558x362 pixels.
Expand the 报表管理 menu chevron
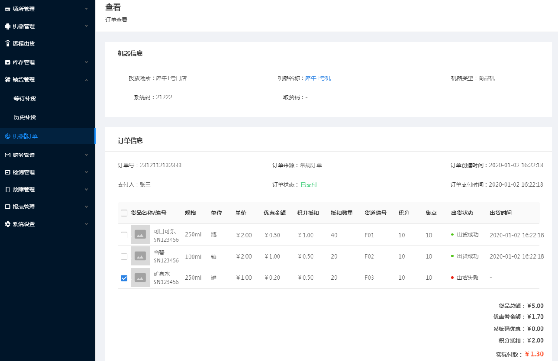point(86,206)
